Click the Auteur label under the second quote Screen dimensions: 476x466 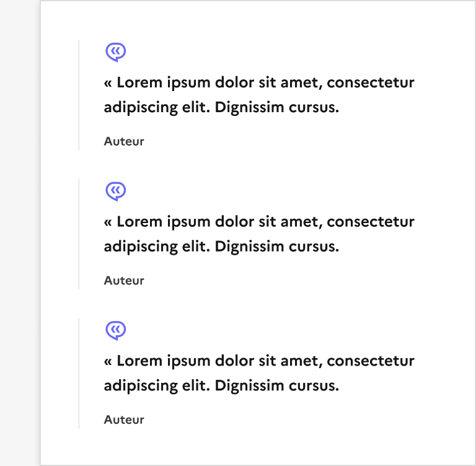(x=124, y=281)
